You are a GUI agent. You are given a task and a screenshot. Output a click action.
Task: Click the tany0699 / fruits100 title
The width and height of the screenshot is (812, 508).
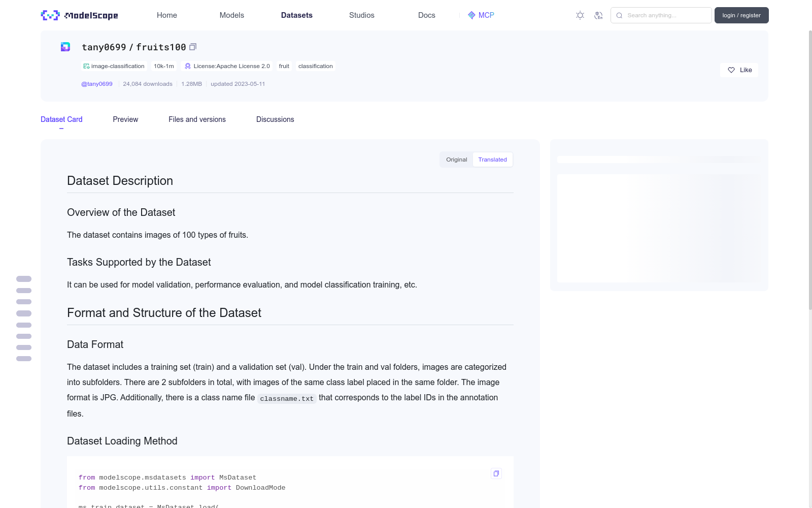134,47
